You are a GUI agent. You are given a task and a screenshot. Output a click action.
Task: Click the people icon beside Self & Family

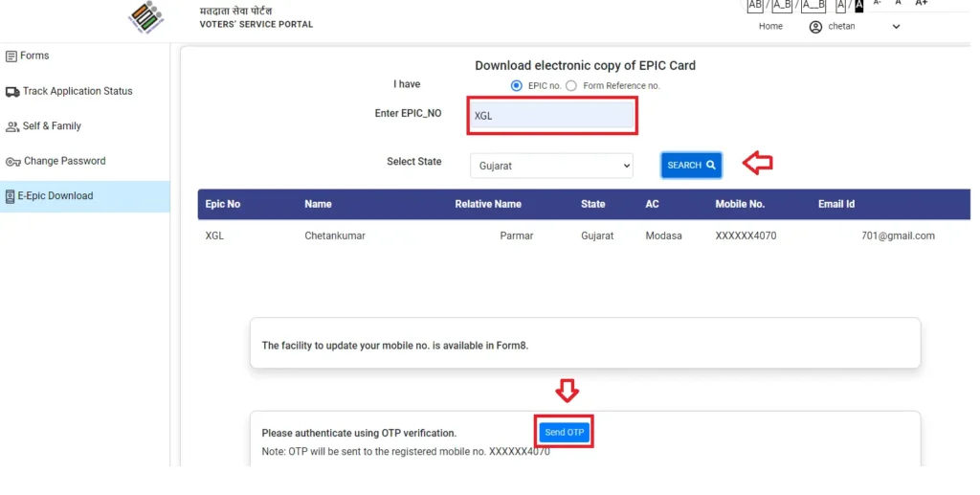point(12,127)
